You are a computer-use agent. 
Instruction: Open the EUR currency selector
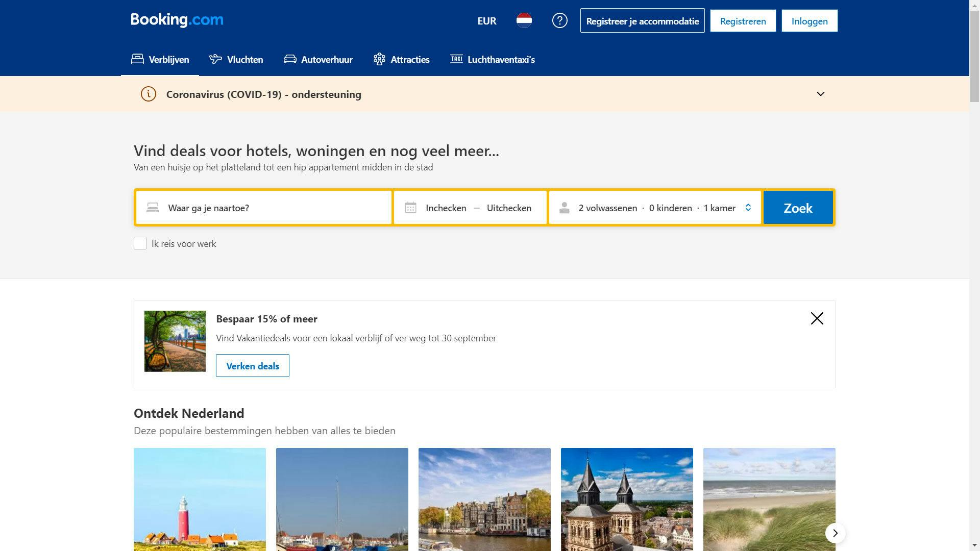(486, 21)
